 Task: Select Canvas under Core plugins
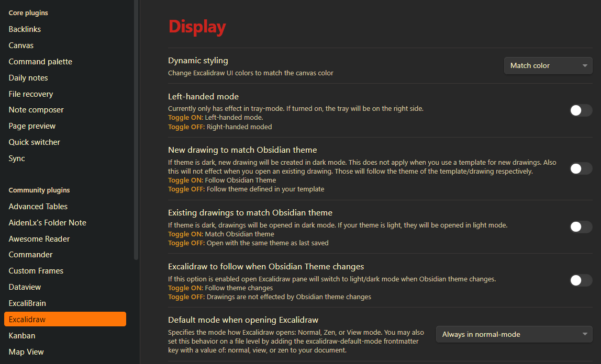21,45
